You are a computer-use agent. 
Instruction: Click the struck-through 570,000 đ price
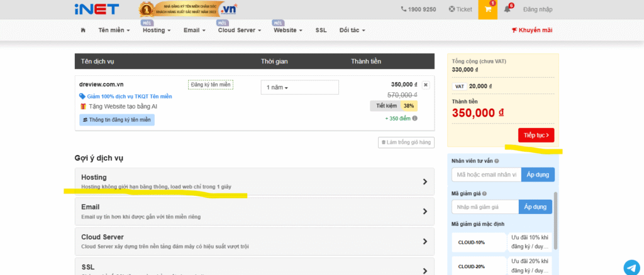point(402,95)
